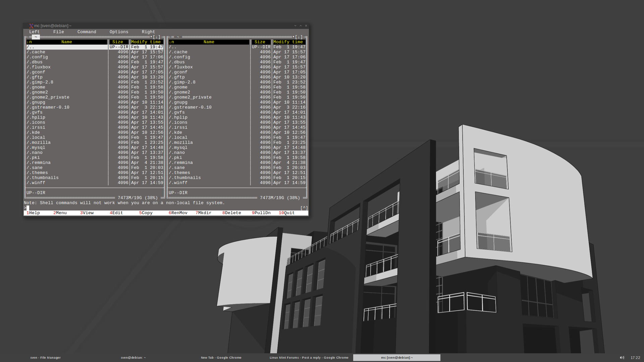Select /.fluxbox in the left panel
This screenshot has height=362, width=644.
95,67
